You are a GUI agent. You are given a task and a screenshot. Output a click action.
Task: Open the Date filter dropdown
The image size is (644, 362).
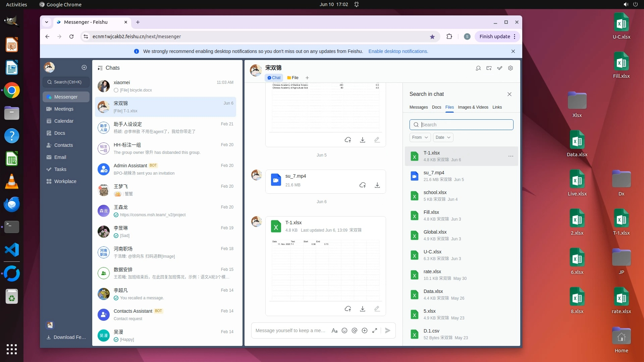pos(443,137)
